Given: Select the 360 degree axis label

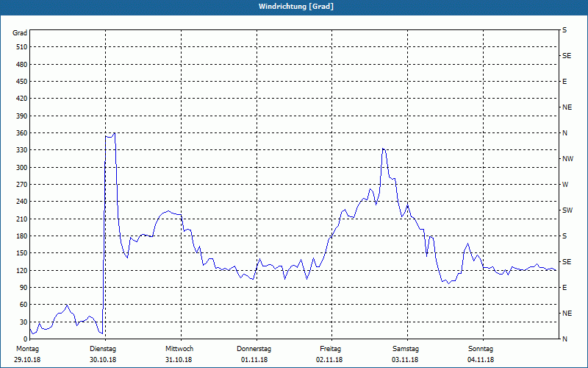Looking at the screenshot, I should (x=22, y=133).
